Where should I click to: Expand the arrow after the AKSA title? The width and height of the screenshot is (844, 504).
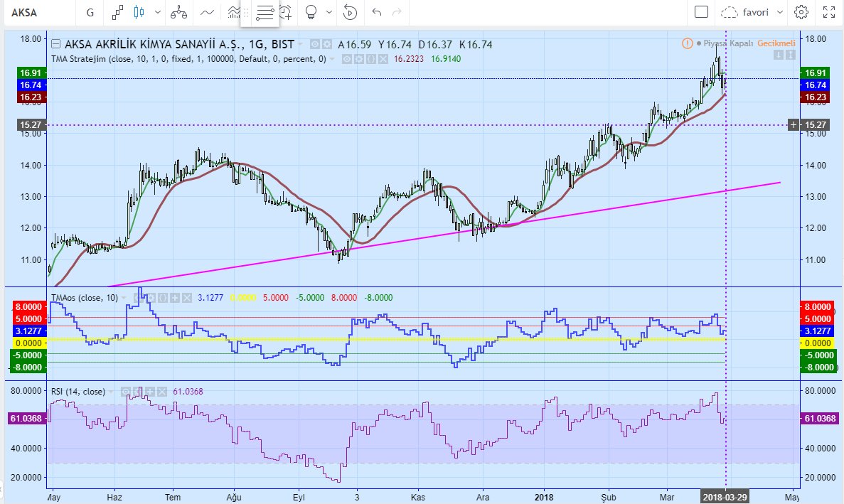[300, 44]
